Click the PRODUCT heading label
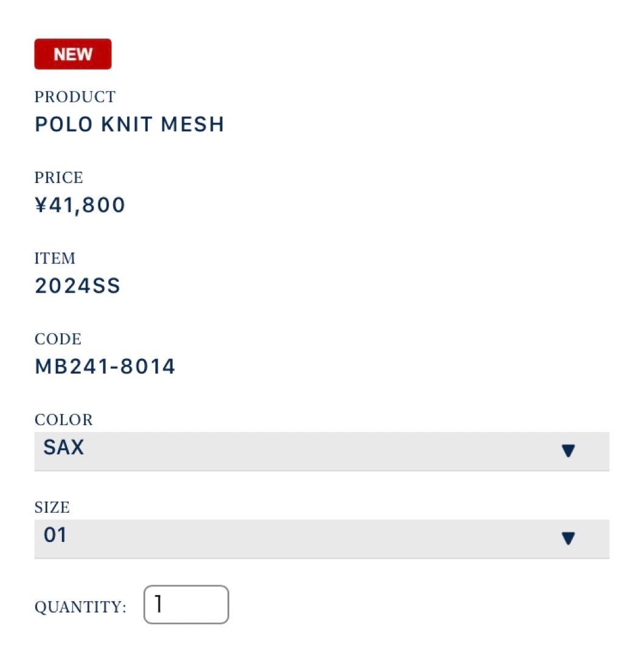644x657 pixels. click(75, 96)
